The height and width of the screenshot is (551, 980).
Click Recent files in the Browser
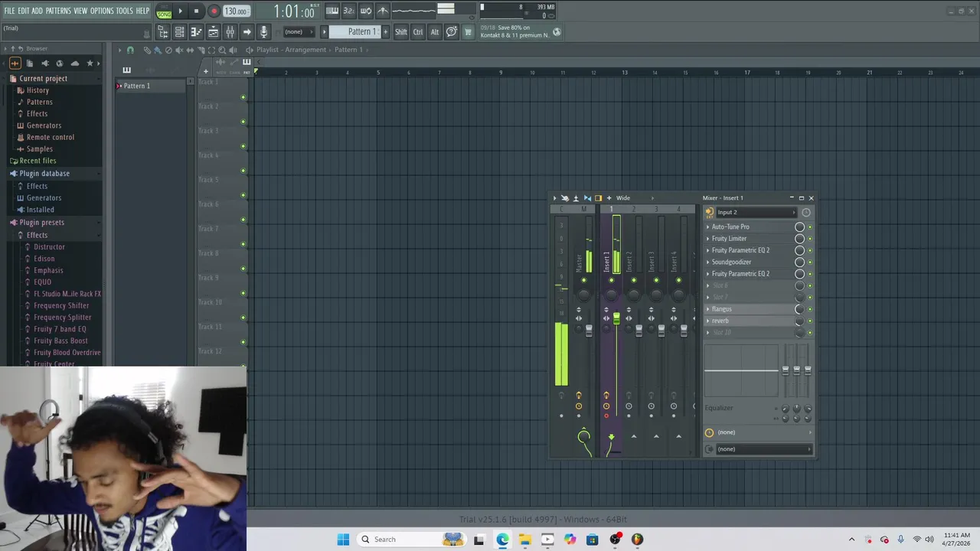[x=38, y=161]
